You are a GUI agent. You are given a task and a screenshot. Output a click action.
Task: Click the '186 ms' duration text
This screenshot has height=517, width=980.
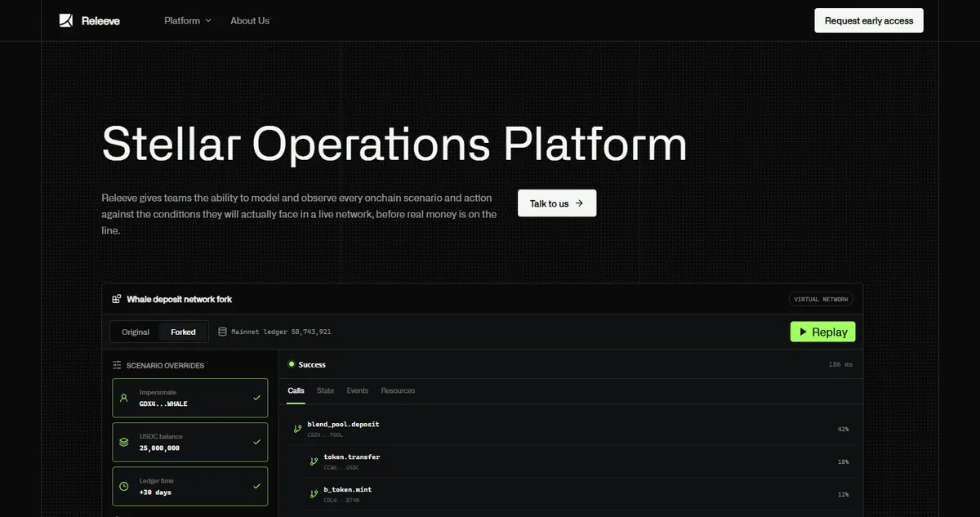pyautogui.click(x=840, y=364)
